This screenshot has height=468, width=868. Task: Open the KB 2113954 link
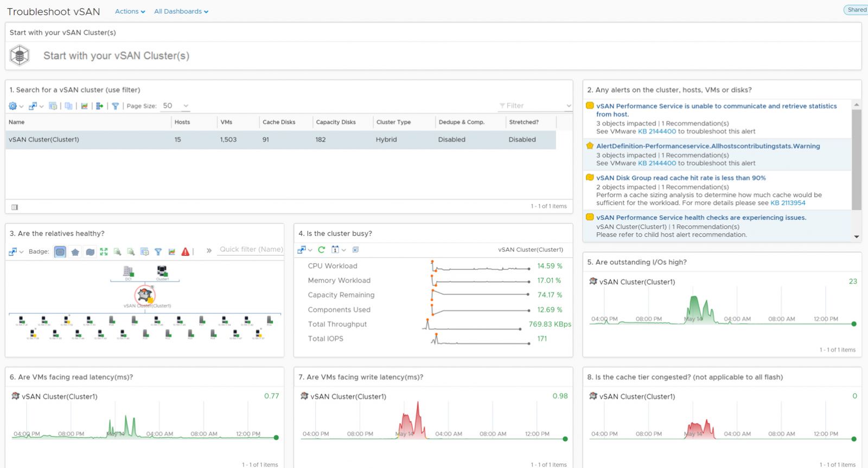(x=788, y=203)
